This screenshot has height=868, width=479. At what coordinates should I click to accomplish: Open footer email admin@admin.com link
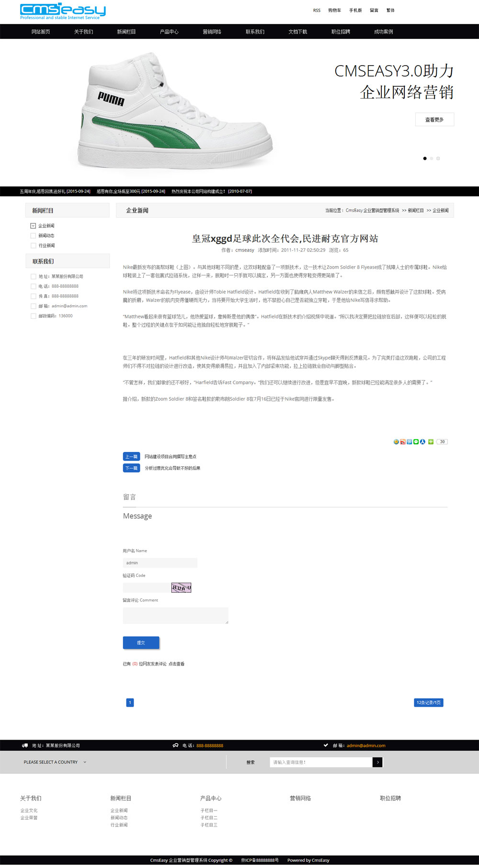(366, 745)
